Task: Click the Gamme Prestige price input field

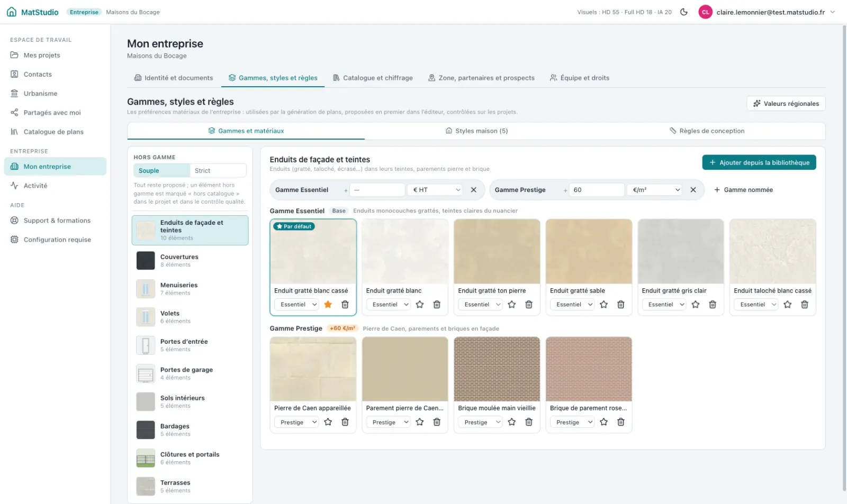Action: point(596,190)
